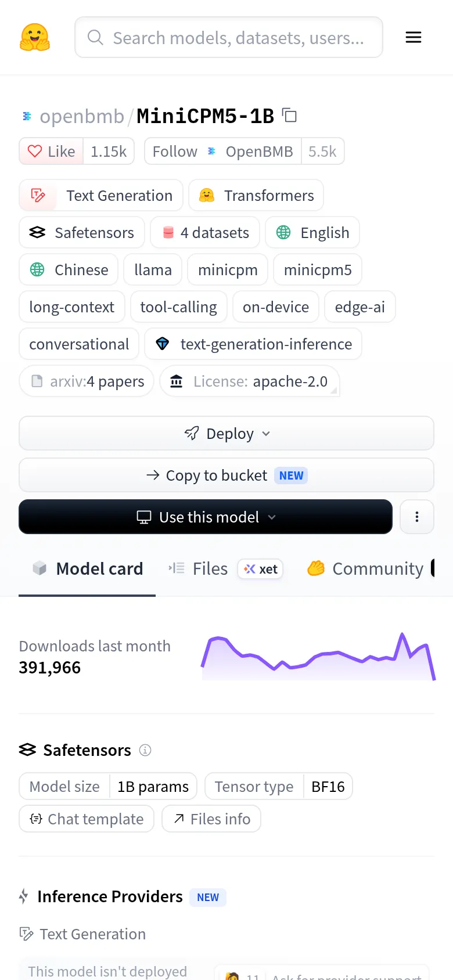
Task: Focus the search models input field
Action: point(229,37)
